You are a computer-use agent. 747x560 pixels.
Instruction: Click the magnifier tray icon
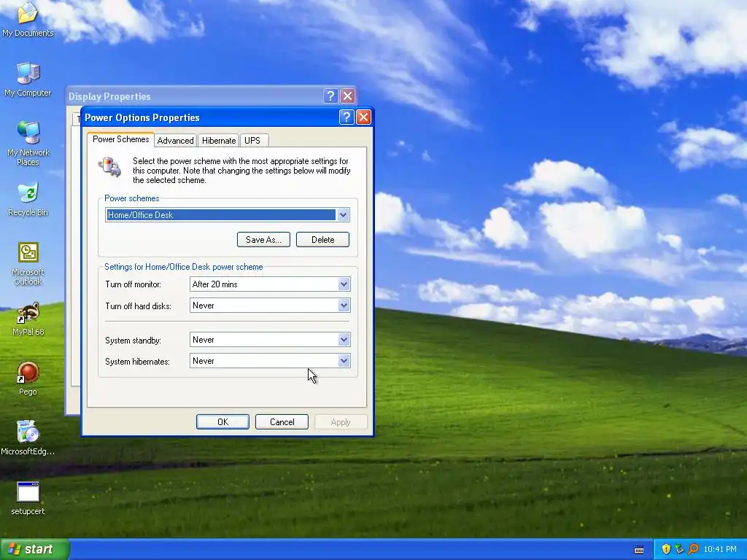pyautogui.click(x=693, y=549)
